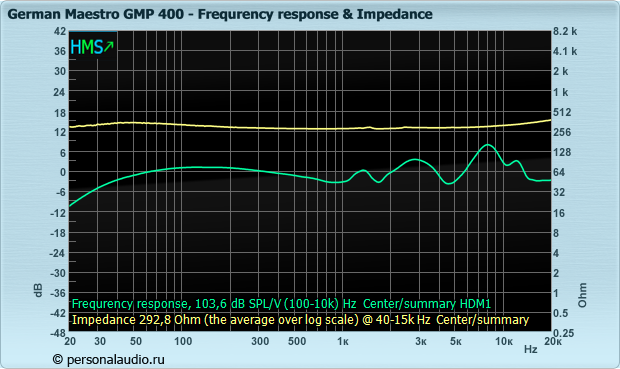The image size is (620, 369).
Task: Click the green 'Frequency response, 103,6 dB SPL/V' legend line
Action: [x=281, y=304]
